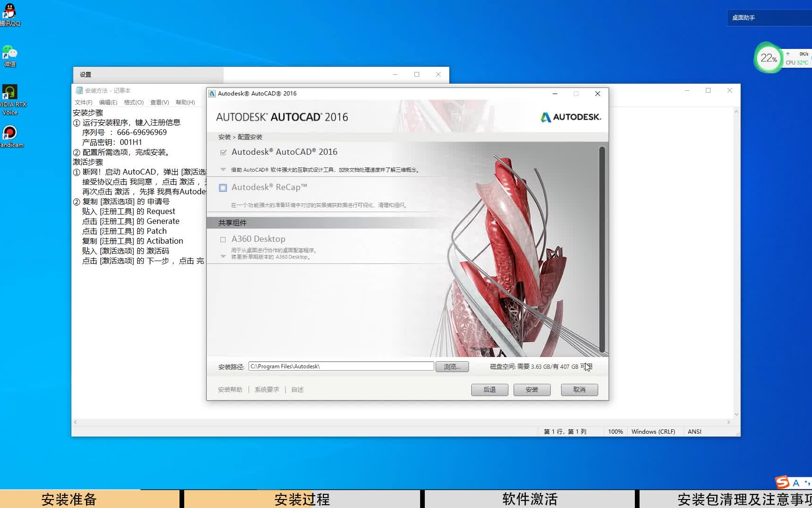Screen dimensions: 812x508
Task: Click the AUTODESK logo in the installer header
Action: (570, 117)
